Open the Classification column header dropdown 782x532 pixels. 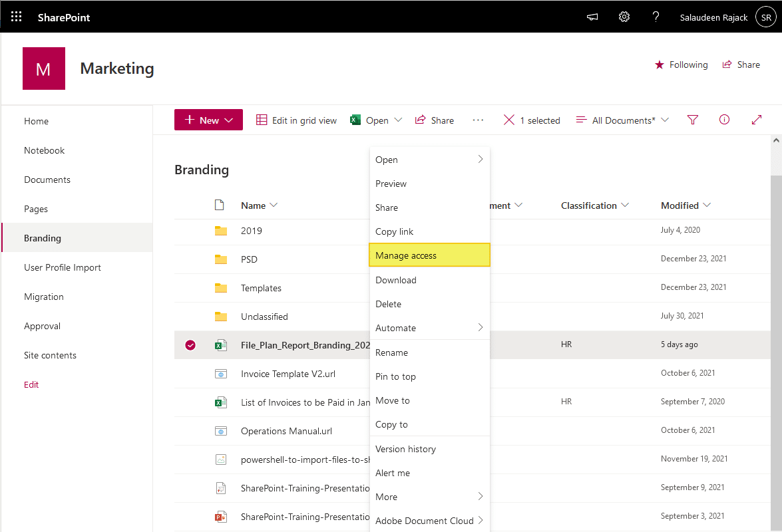[595, 205]
